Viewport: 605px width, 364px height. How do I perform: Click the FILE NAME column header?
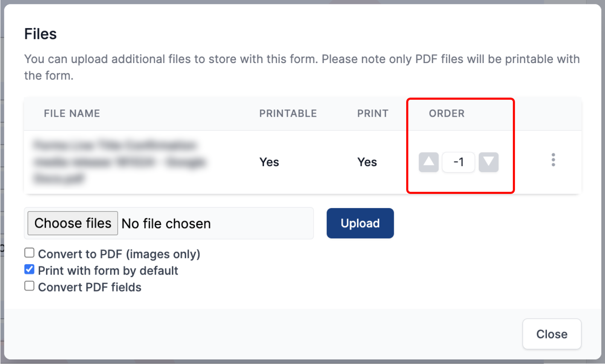click(72, 113)
